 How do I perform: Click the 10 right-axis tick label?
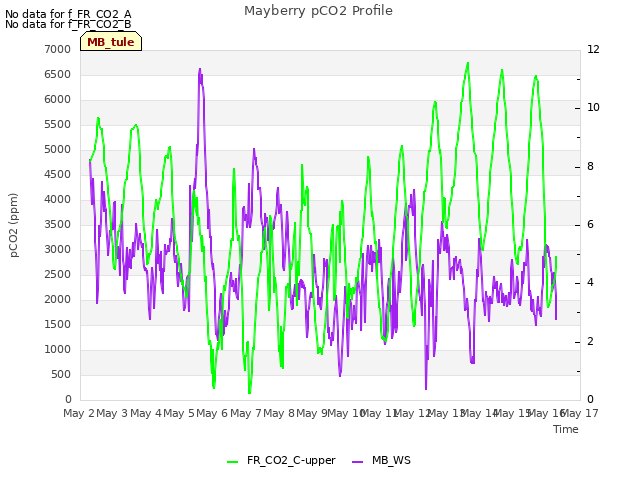click(593, 108)
